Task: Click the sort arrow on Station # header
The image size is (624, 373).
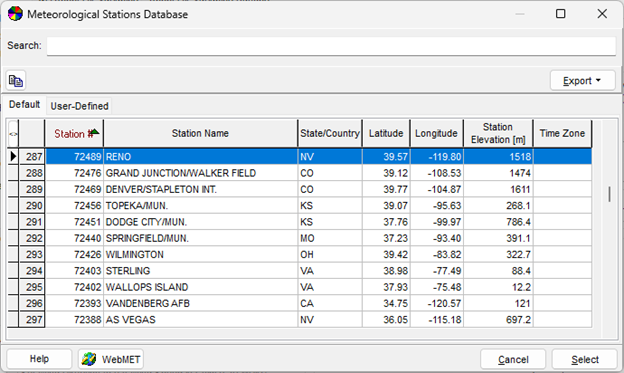Action: pos(95,132)
